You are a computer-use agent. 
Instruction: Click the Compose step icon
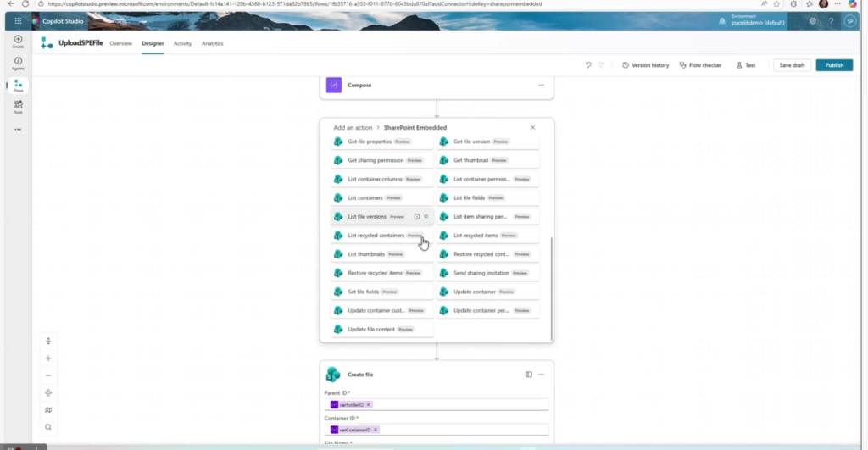coord(334,86)
